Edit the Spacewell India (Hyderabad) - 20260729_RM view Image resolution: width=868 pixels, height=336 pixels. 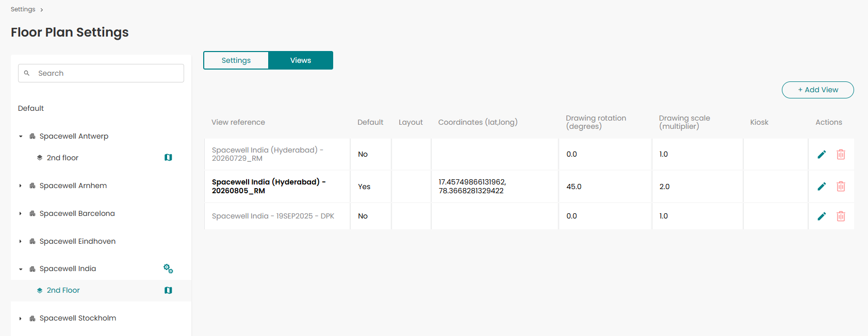coord(822,155)
